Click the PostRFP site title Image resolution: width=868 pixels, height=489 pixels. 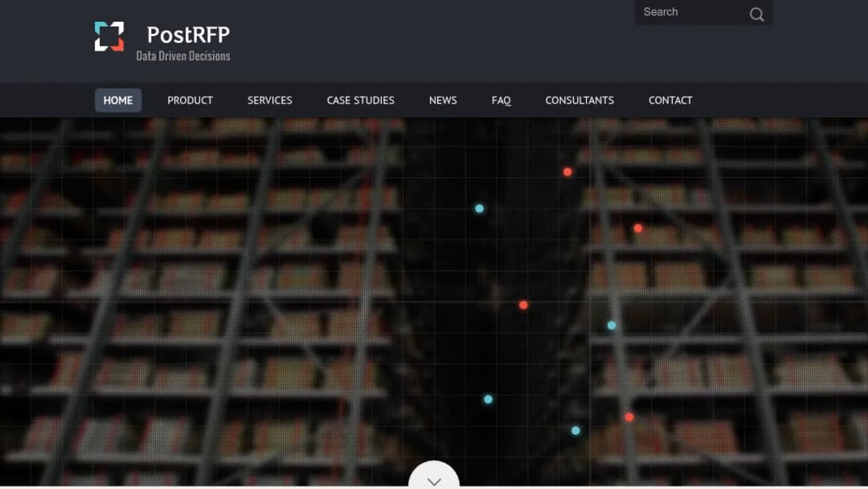point(188,35)
